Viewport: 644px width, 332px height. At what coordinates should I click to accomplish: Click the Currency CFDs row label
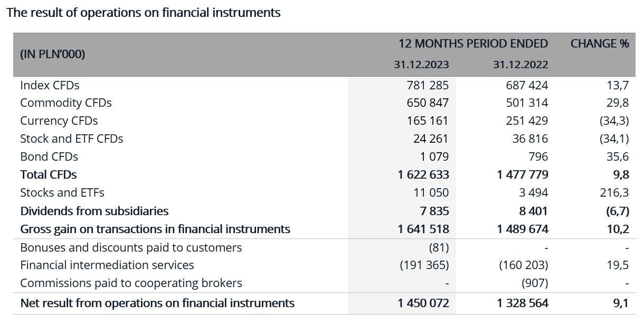pos(59,121)
